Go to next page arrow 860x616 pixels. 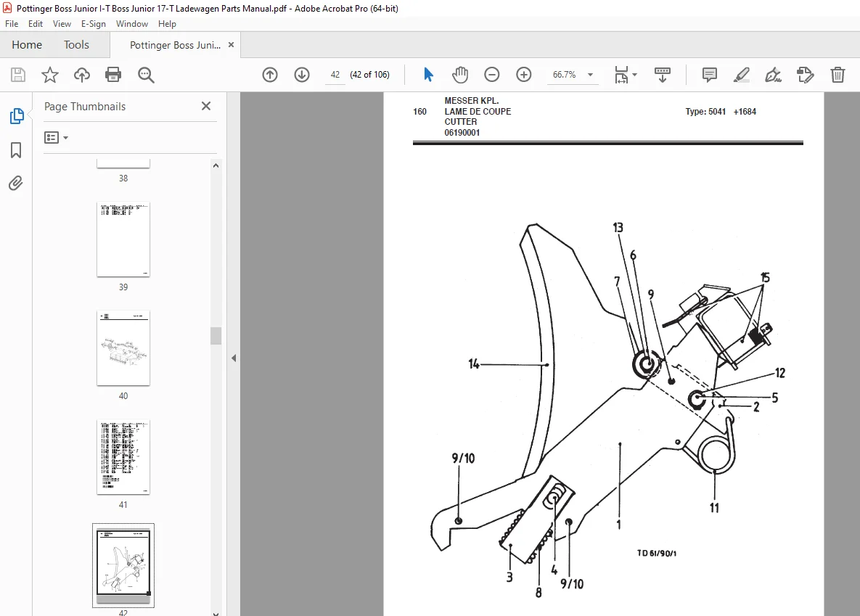(302, 75)
